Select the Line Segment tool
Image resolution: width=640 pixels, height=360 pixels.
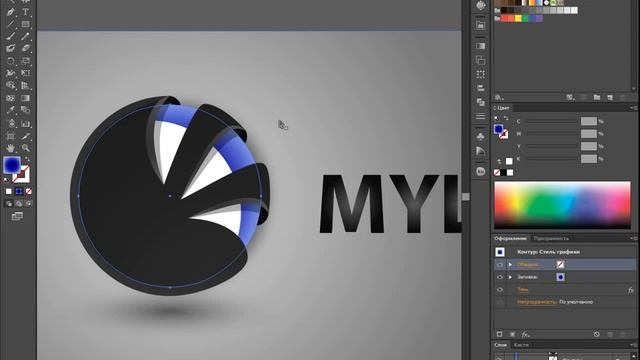11,24
